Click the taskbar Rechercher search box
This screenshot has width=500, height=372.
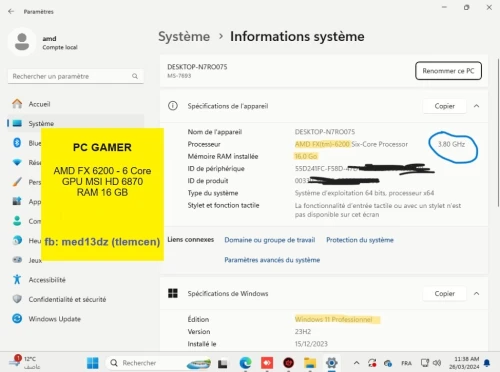tap(158, 363)
